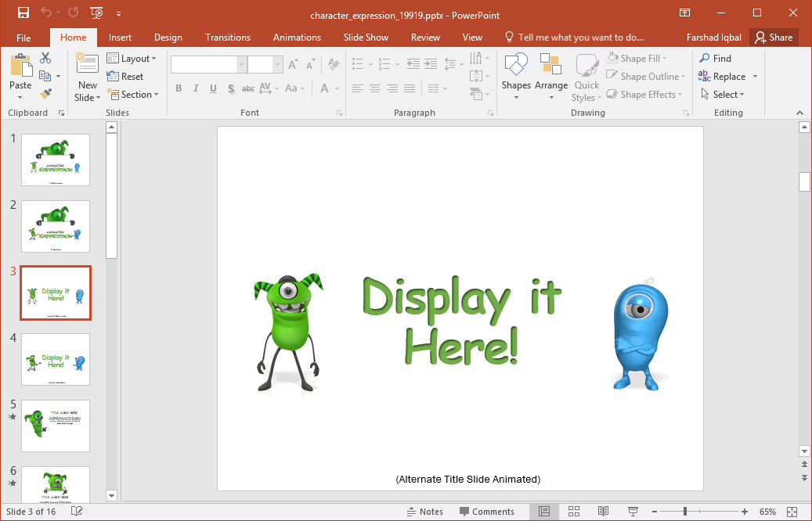Screen dimensions: 812x521
Task: Select the Quick Styles icon
Action: [x=586, y=76]
